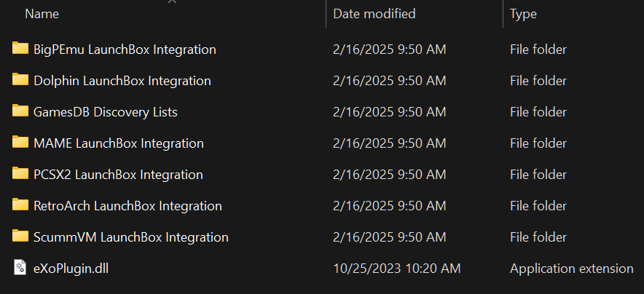Sort by the Type column header
644x294 pixels.
(523, 14)
